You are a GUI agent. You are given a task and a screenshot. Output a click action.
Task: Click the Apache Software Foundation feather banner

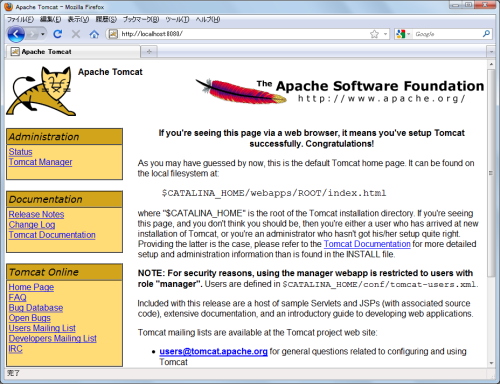339,91
